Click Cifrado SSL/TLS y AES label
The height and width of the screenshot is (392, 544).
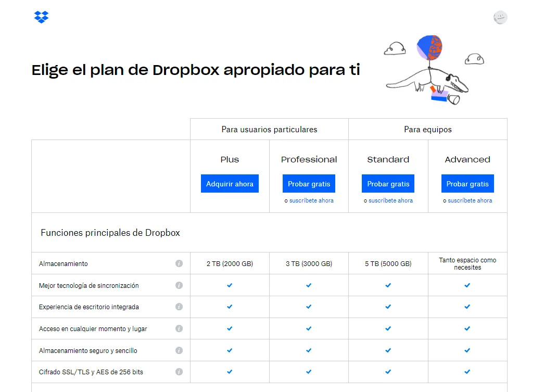tap(91, 372)
